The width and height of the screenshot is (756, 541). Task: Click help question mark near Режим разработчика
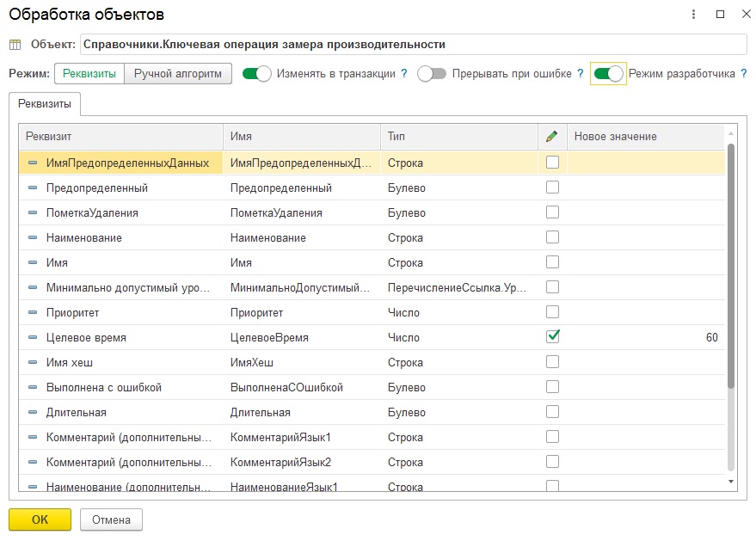pyautogui.click(x=744, y=74)
